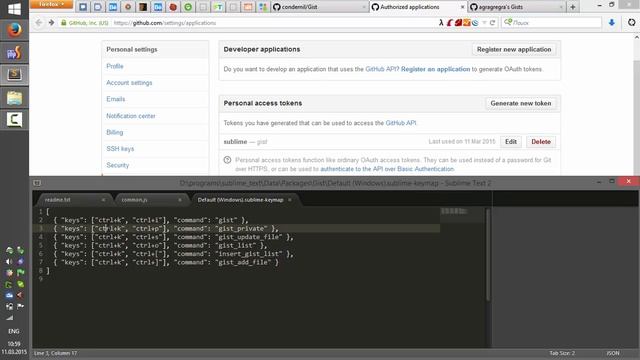Click Register new application button
Screen dimensions: 640x360
[514, 49]
